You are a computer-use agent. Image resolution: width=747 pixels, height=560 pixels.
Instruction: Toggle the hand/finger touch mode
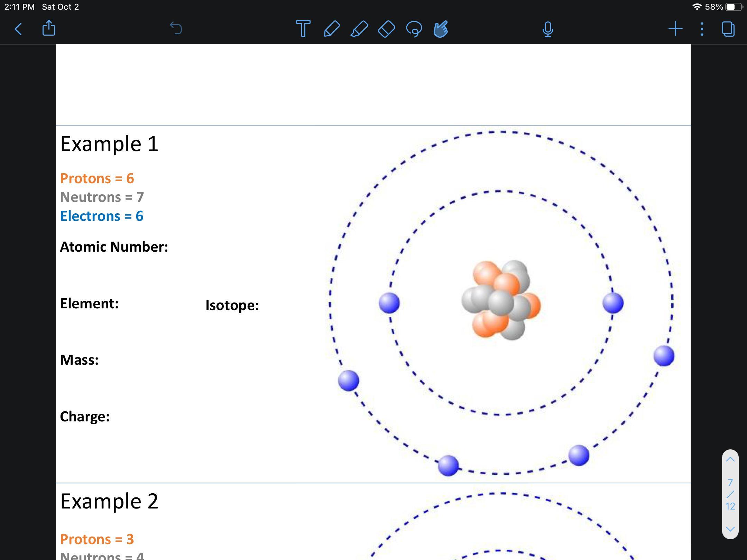point(441,29)
